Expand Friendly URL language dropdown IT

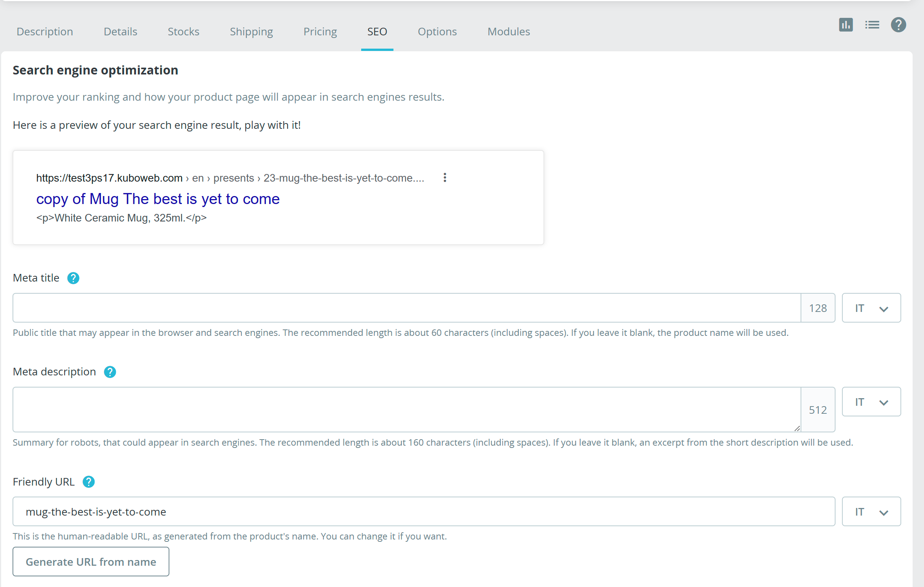coord(871,511)
